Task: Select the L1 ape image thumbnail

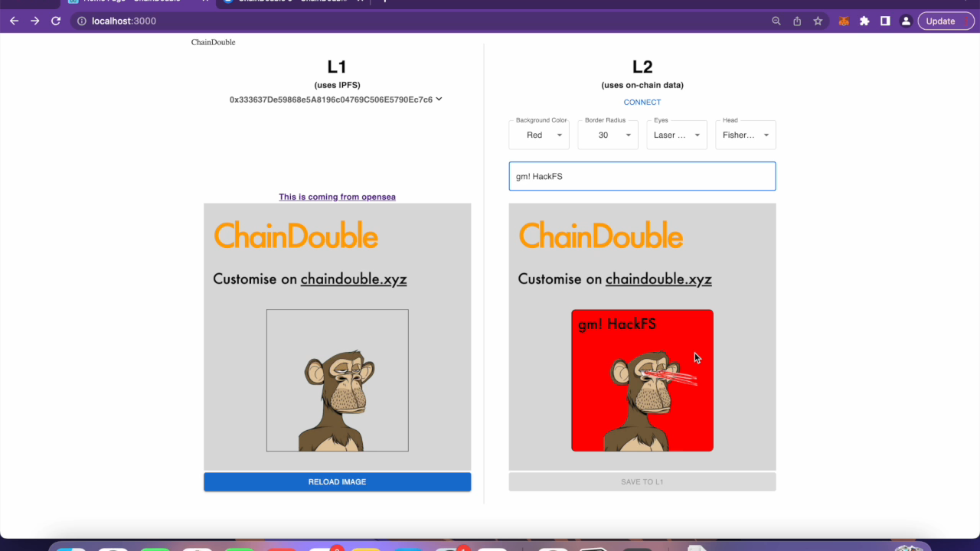Action: coord(338,380)
